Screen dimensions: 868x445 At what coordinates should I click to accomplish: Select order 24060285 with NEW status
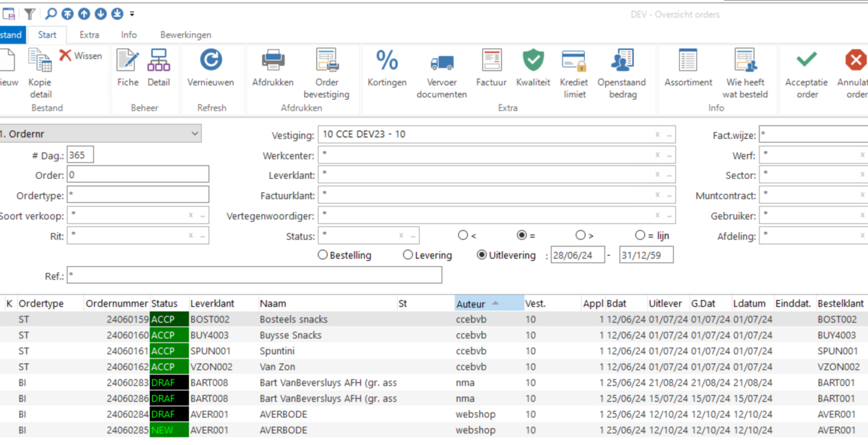(x=434, y=430)
